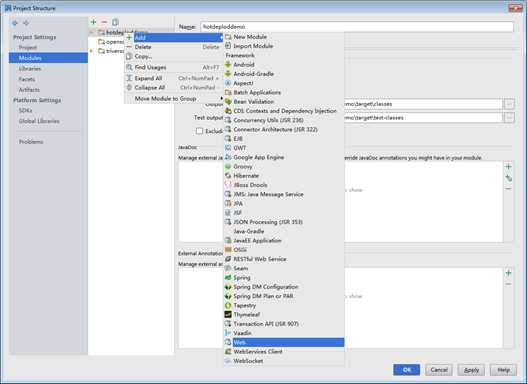Screen dimensions: 527x384
Task: Choose Import Module from submenu
Action: tap(284, 46)
